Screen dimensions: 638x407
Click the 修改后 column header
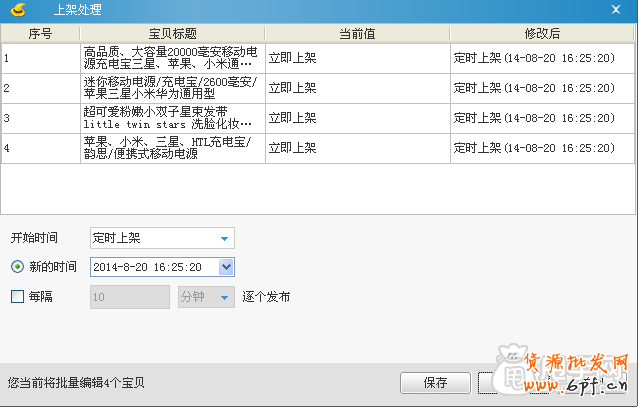tap(540, 34)
